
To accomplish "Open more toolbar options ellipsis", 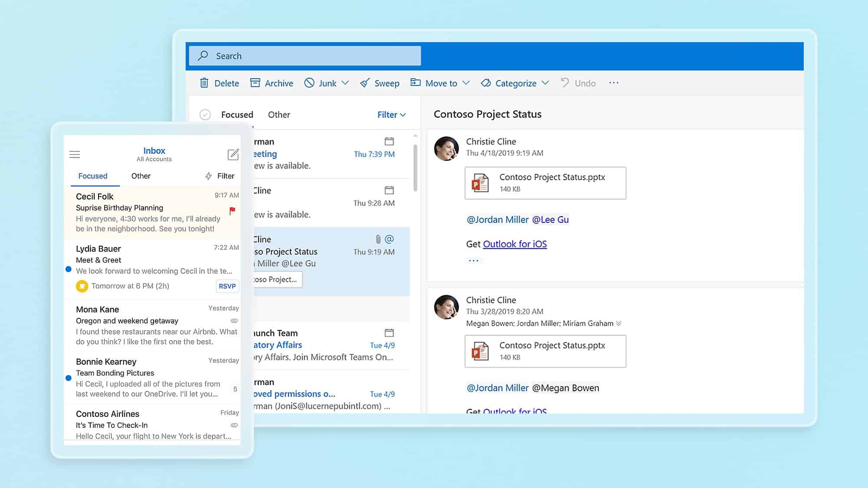I will coord(614,82).
